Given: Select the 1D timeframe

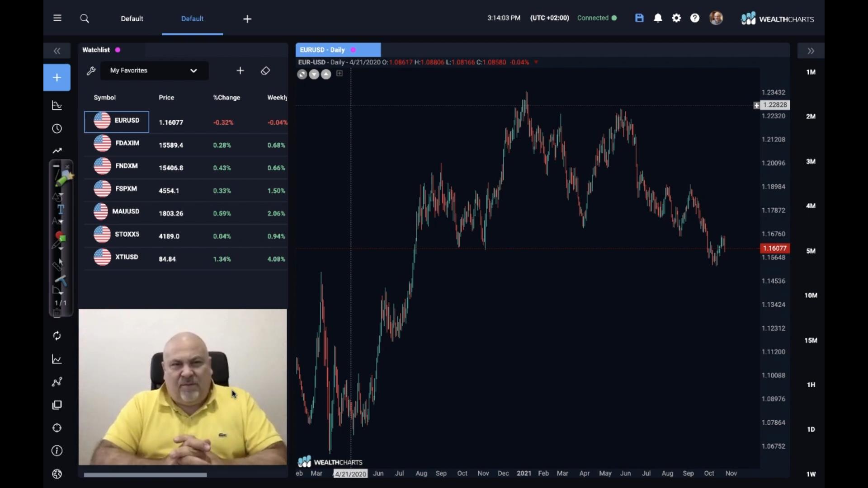Looking at the screenshot, I should pyautogui.click(x=811, y=429).
